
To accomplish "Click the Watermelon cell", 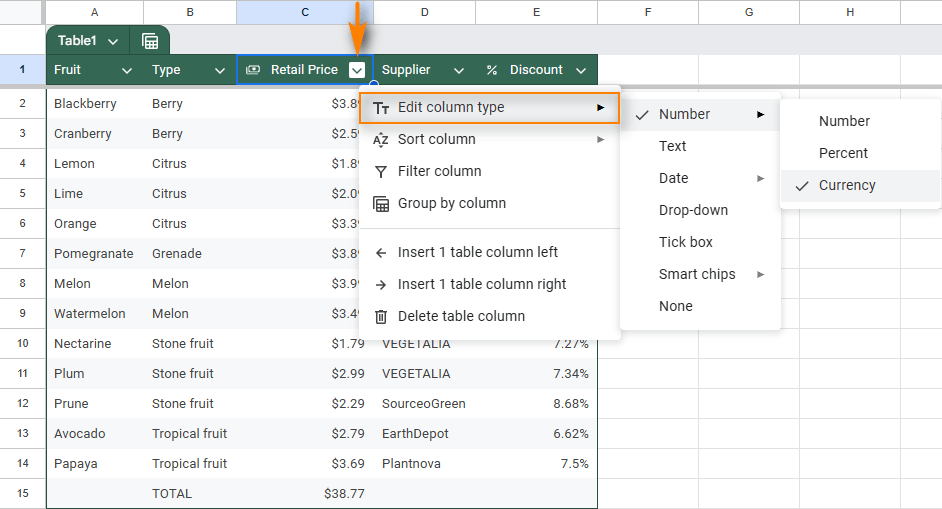I will point(95,314).
